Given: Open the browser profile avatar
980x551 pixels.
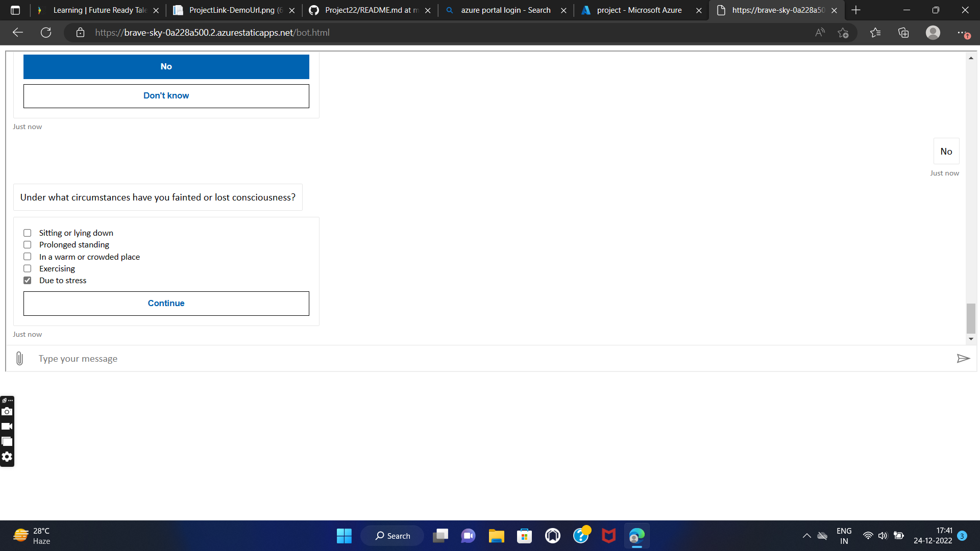Looking at the screenshot, I should click(x=933, y=33).
